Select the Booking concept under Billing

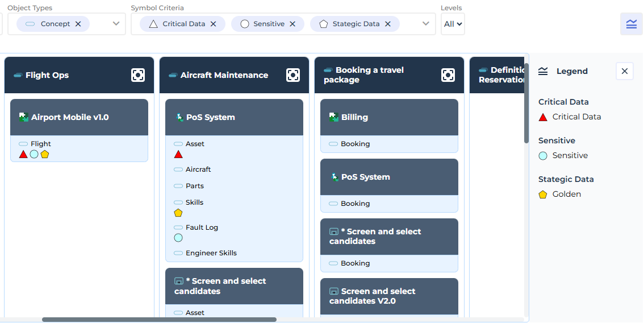[356, 144]
